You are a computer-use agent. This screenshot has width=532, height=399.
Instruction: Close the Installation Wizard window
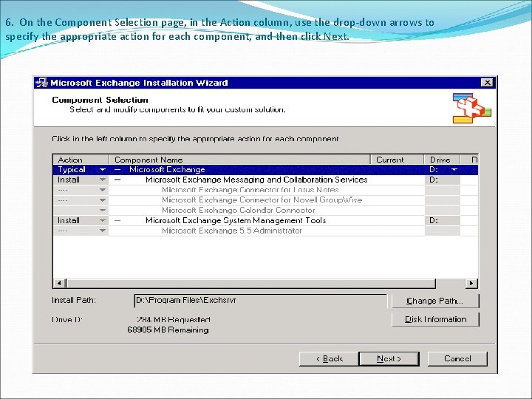click(x=487, y=83)
